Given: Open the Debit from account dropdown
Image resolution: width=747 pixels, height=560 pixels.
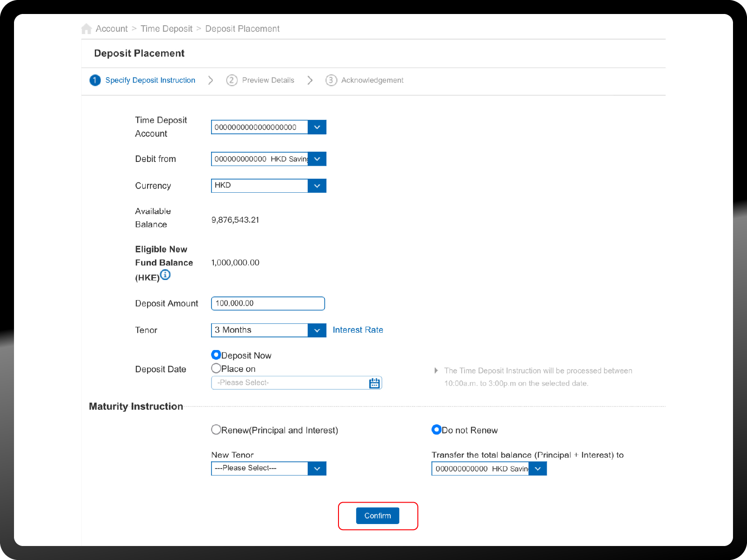Looking at the screenshot, I should click(x=317, y=159).
